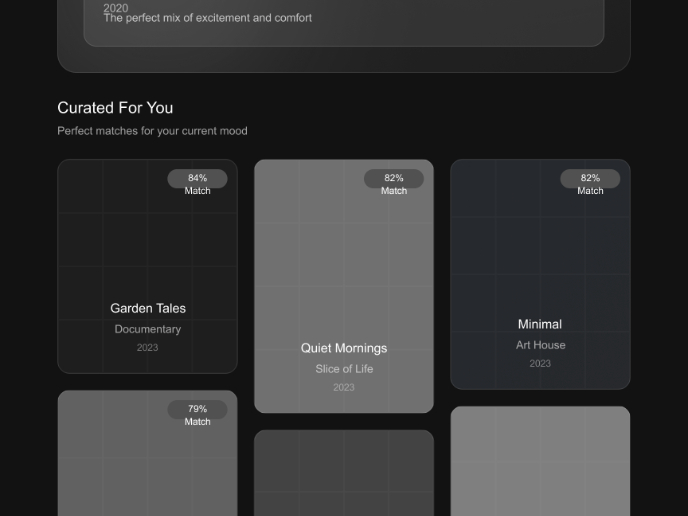Click the 2023 year under Quiet Mornings
This screenshot has width=688, height=516.
pos(344,387)
